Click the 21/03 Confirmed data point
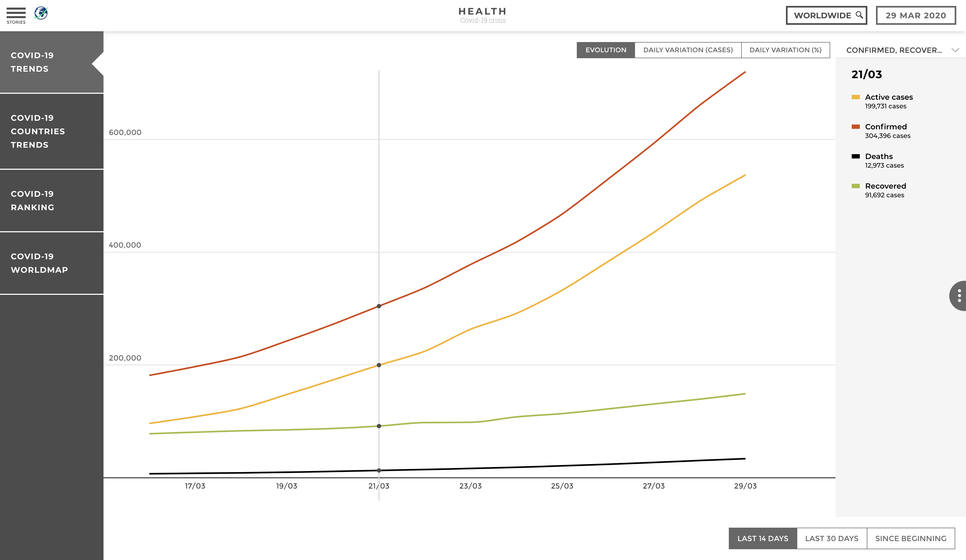The image size is (966, 560). pos(379,306)
